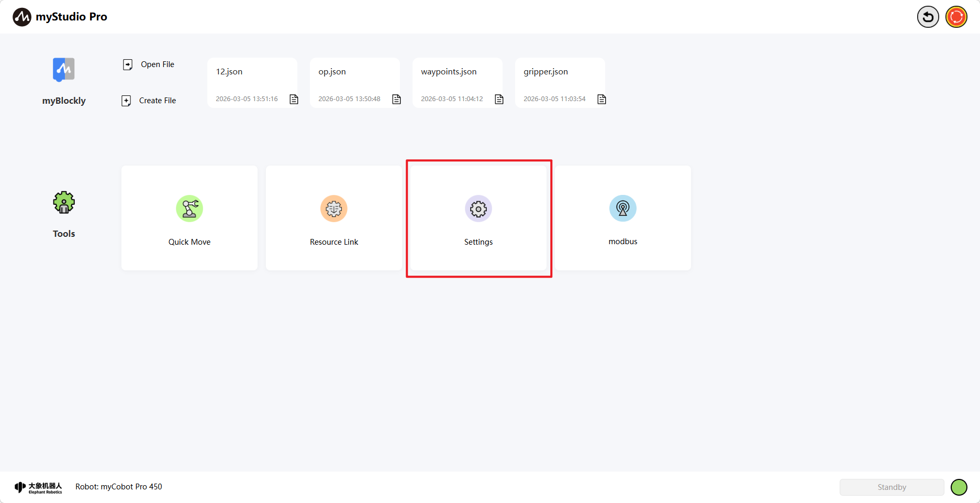Click the green Tools gear icon
980x503 pixels.
click(x=64, y=202)
